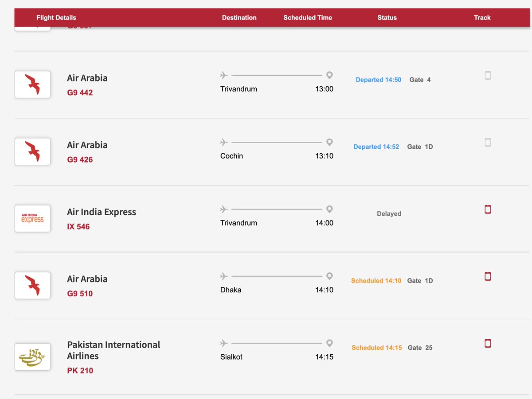The width and height of the screenshot is (532, 399).
Task: Click Trivandrum destination for IX 546
Action: pos(239,223)
